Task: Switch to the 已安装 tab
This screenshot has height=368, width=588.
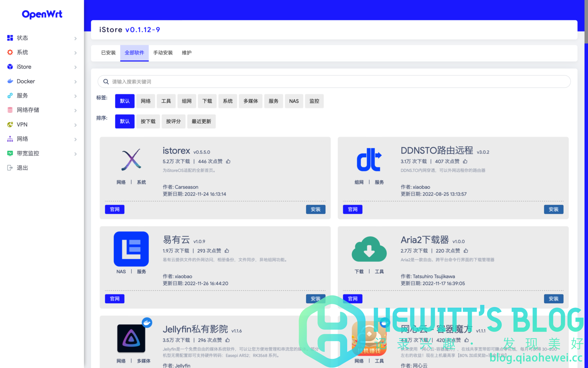Action: pyautogui.click(x=108, y=53)
